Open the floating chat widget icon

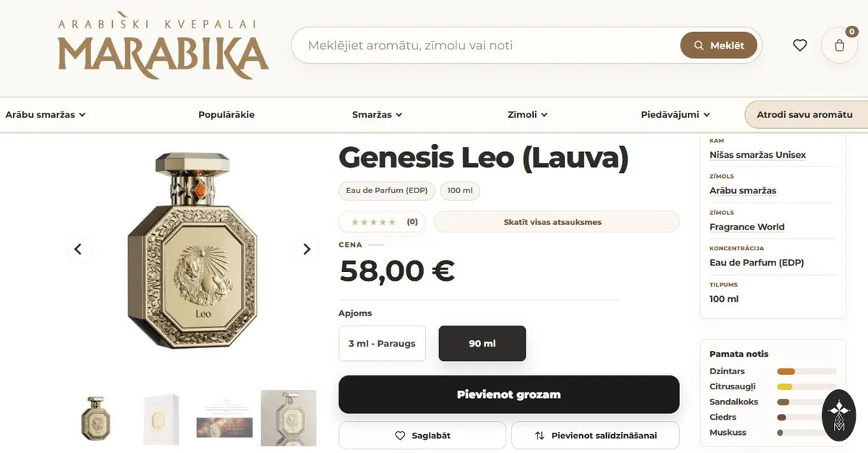click(839, 415)
